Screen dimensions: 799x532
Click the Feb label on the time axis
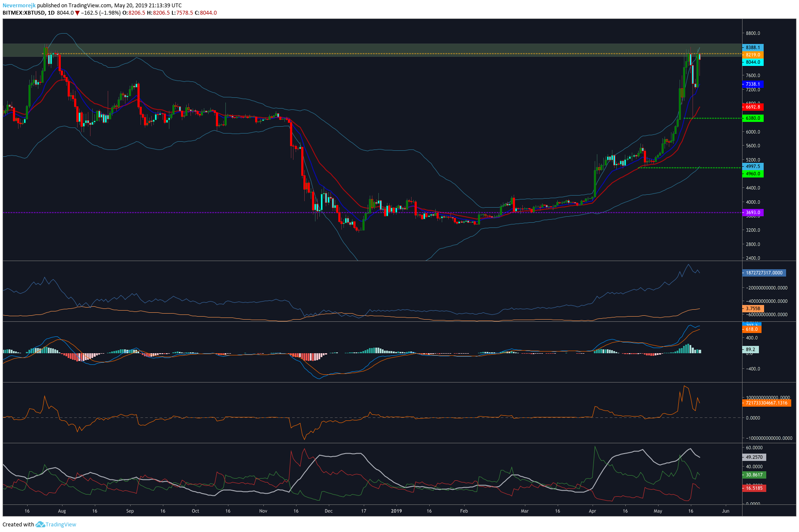pyautogui.click(x=464, y=511)
